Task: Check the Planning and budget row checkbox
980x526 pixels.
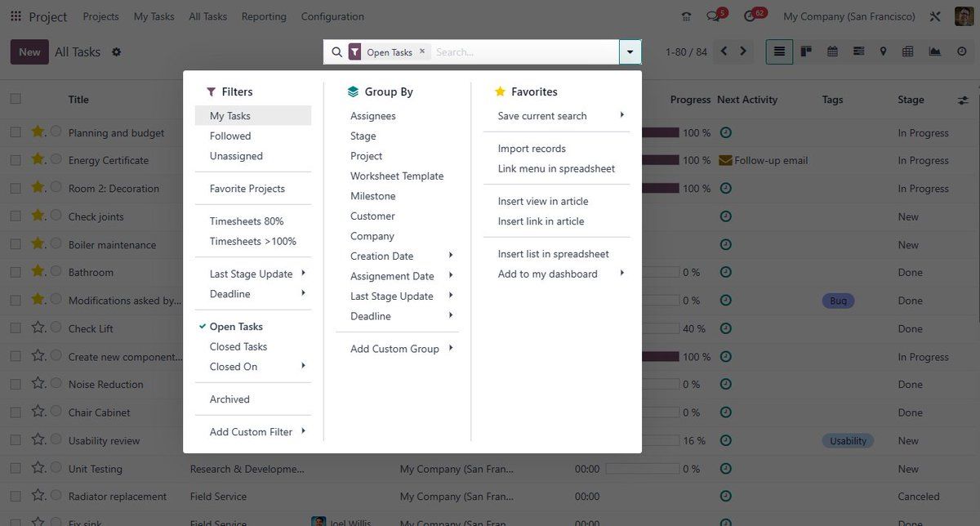Action: [16, 132]
